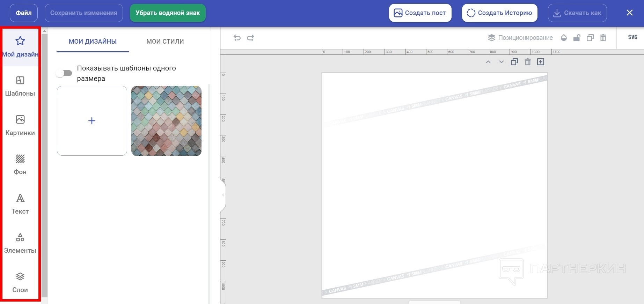The height and width of the screenshot is (304, 644).
Task: Delete selected object with toolbar trash icon
Action: (x=603, y=38)
